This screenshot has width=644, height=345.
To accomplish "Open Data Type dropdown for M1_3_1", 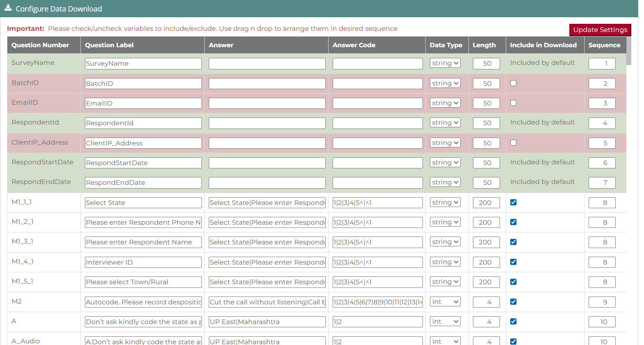I will (x=445, y=242).
